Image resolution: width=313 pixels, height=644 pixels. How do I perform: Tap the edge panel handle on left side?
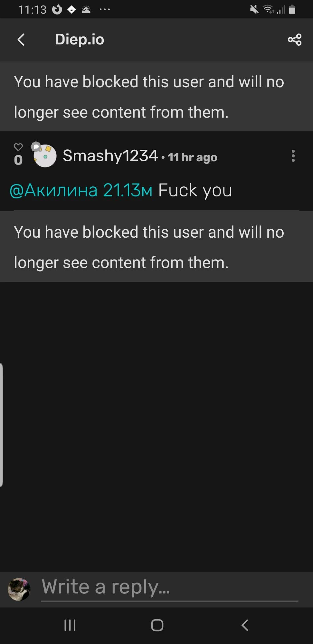click(2, 425)
